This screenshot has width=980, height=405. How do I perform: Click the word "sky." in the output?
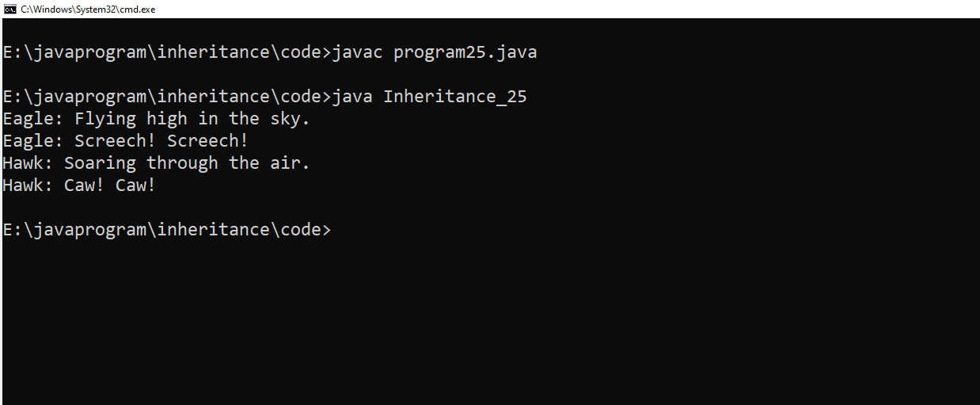[x=285, y=119]
